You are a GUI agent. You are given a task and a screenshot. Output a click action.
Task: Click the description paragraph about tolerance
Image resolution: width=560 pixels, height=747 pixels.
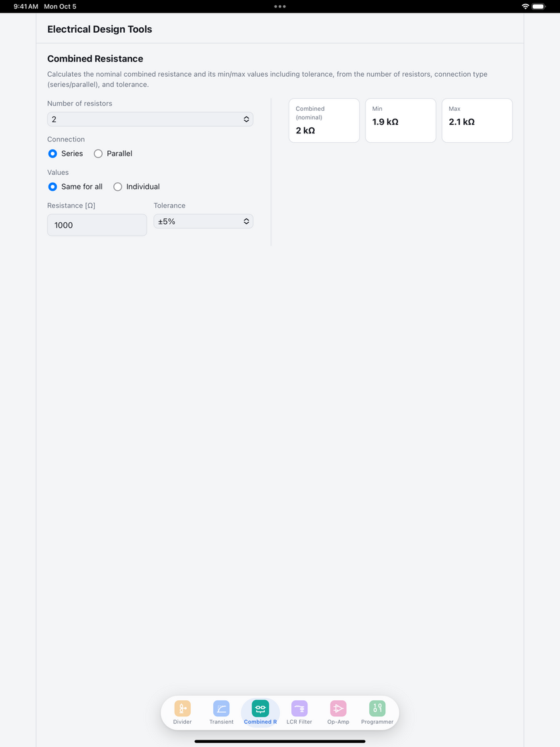pos(267,79)
